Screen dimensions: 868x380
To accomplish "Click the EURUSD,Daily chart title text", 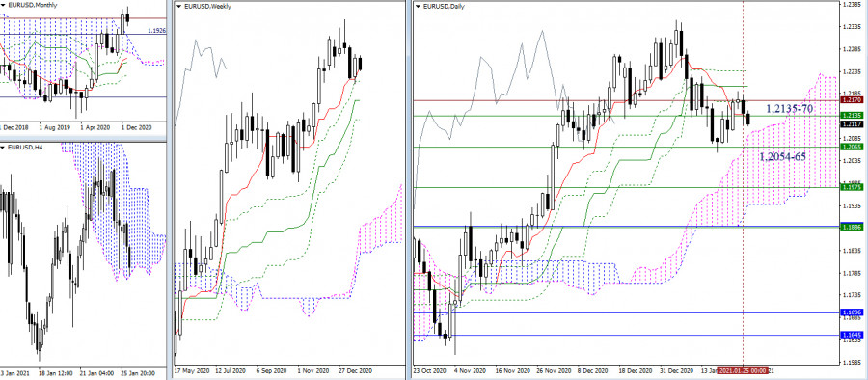I will click(444, 7).
